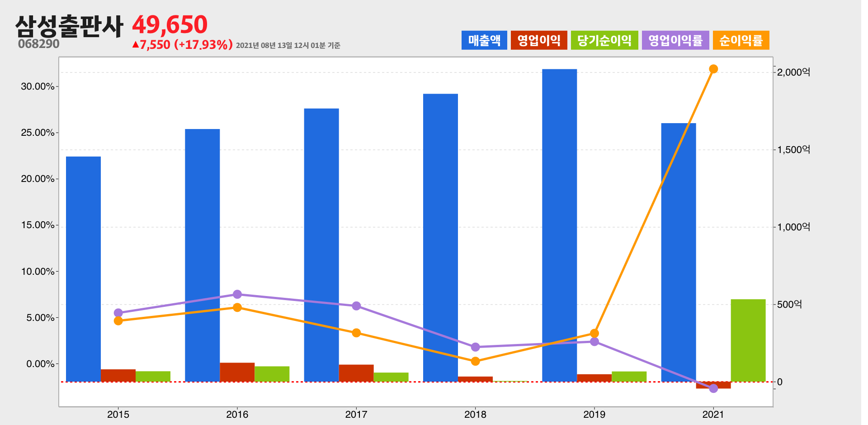The image size is (868, 425).
Task: Click the 영업이익 red legend label
Action: pos(539,40)
